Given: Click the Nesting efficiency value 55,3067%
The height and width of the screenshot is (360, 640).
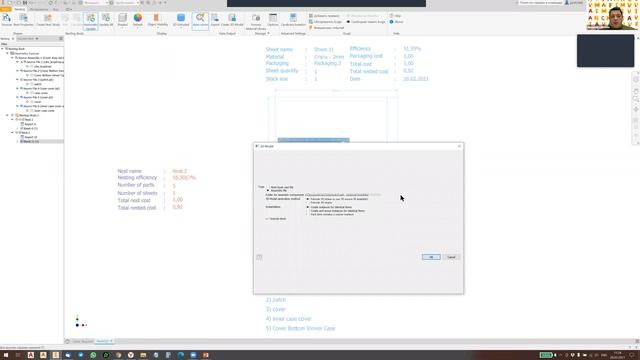Looking at the screenshot, I should [184, 178].
